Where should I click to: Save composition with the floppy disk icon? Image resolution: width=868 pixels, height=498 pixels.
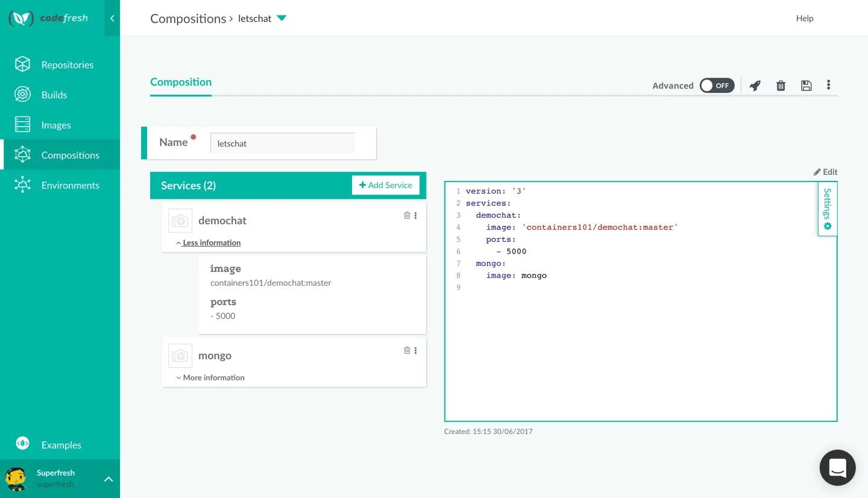click(x=806, y=86)
